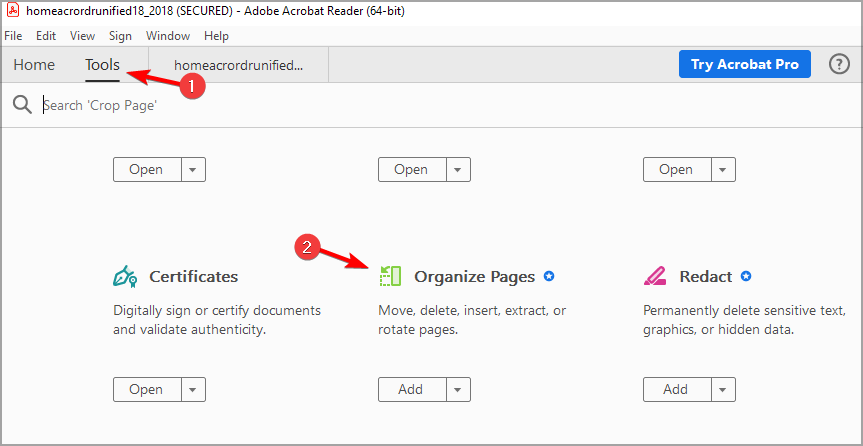Expand the Redact Add dropdown arrow
The width and height of the screenshot is (863, 446).
pos(722,389)
